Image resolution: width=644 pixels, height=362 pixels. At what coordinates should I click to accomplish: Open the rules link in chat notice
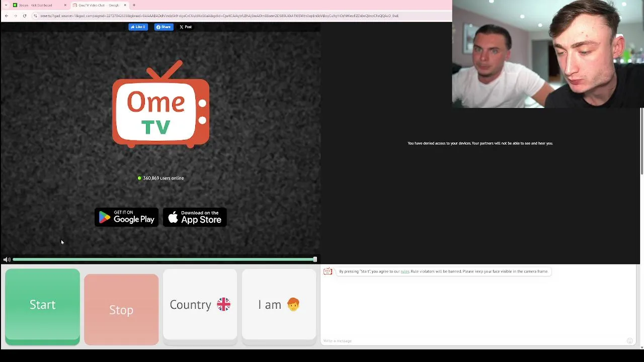pos(405,271)
